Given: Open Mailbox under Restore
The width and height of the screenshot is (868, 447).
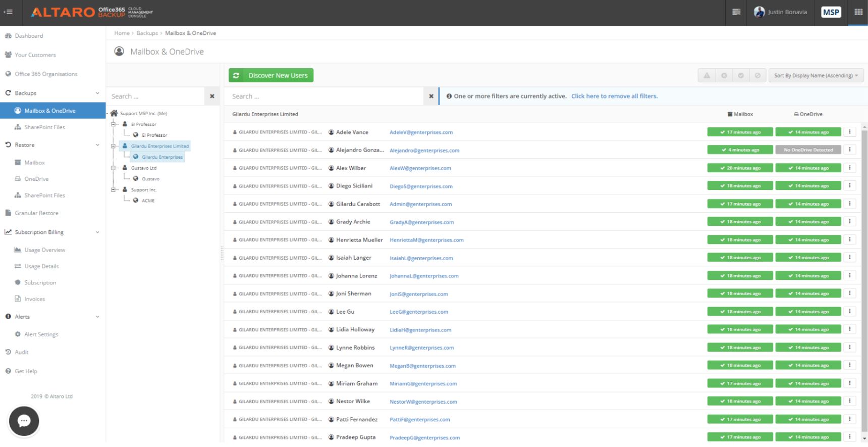Looking at the screenshot, I should tap(34, 163).
